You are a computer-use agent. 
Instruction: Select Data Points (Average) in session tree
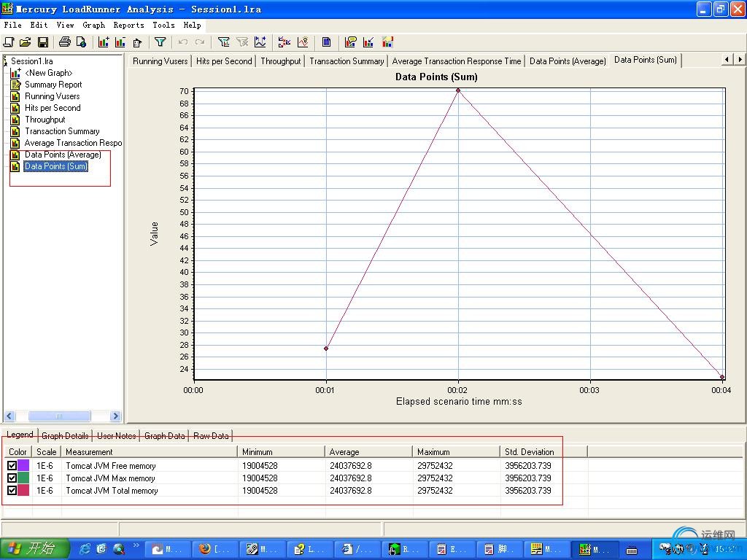tap(63, 155)
